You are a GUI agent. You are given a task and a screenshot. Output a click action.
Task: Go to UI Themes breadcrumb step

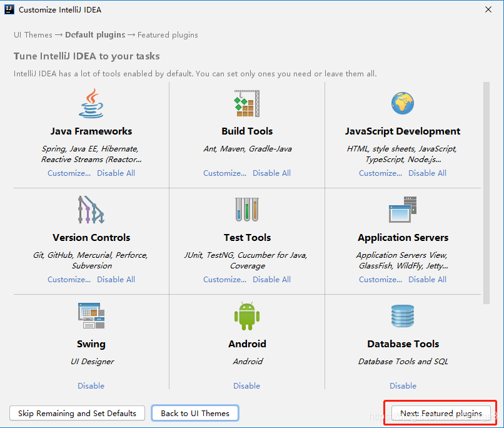[x=33, y=34]
